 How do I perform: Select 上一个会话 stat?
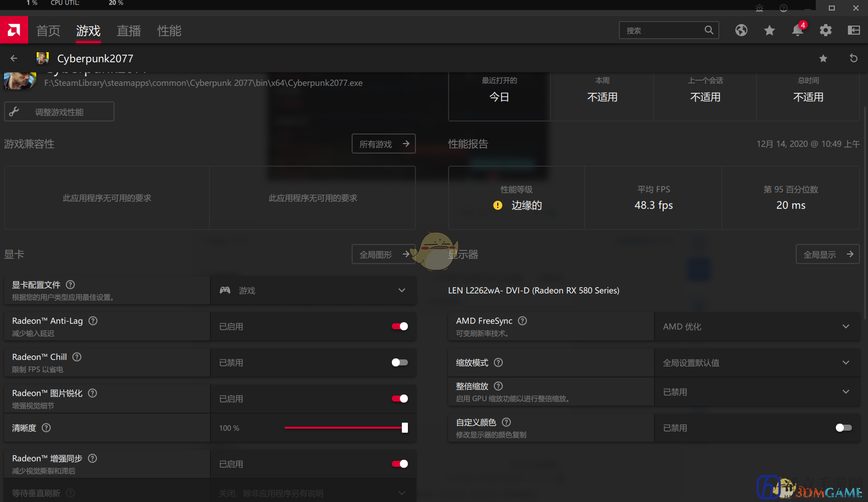(705, 96)
